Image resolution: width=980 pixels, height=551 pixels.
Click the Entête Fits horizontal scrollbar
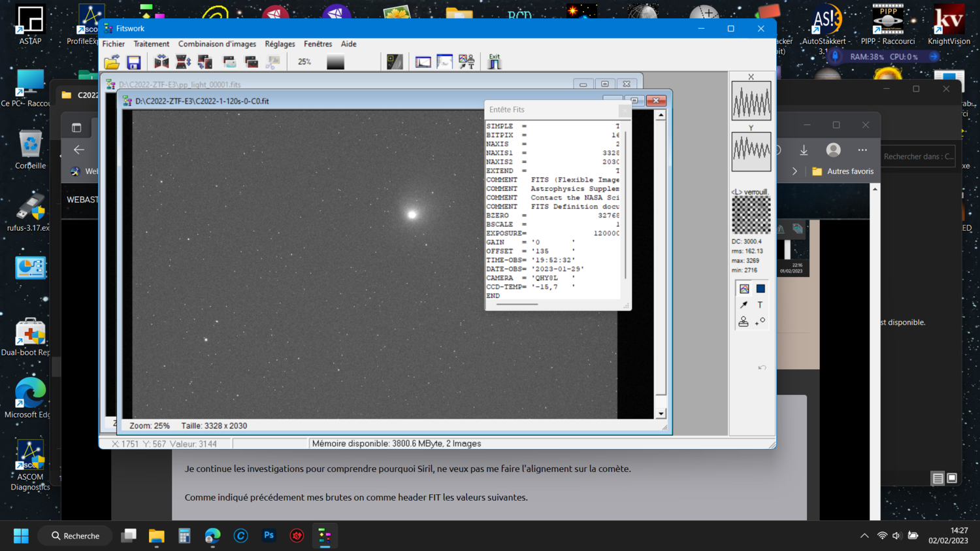[x=517, y=304]
